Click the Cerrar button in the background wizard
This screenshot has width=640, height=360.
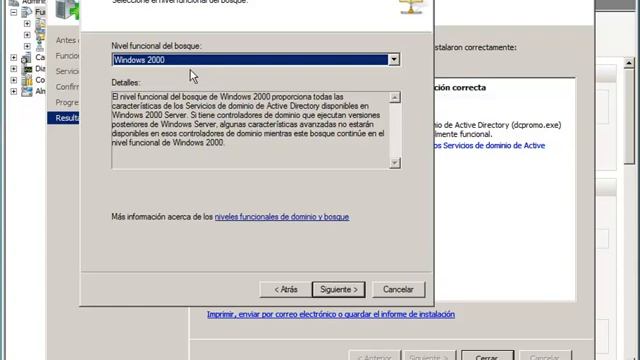point(487,356)
